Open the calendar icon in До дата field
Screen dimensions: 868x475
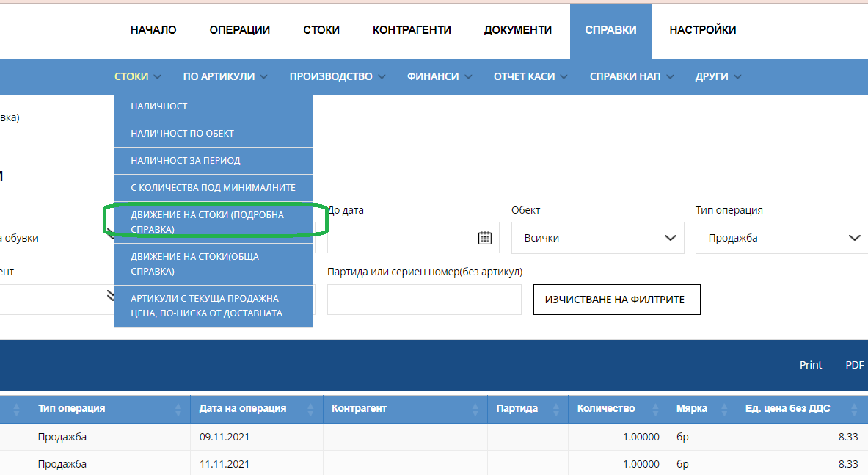(484, 238)
